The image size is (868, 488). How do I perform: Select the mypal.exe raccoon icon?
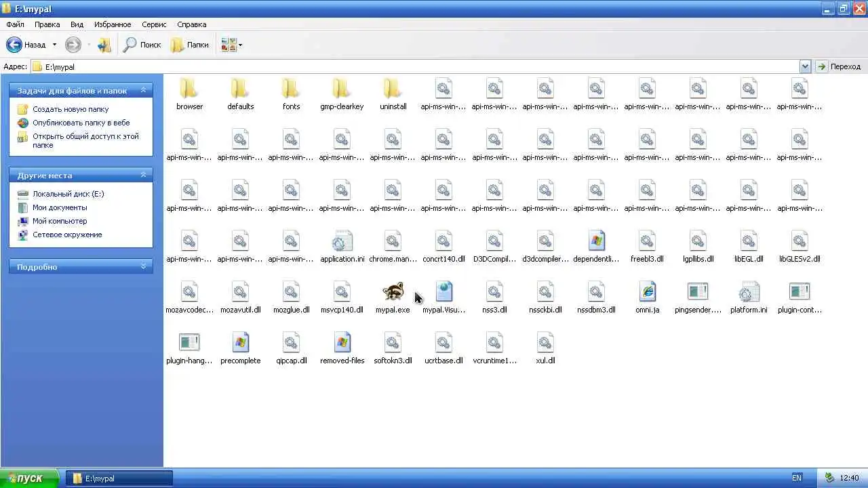click(x=393, y=291)
